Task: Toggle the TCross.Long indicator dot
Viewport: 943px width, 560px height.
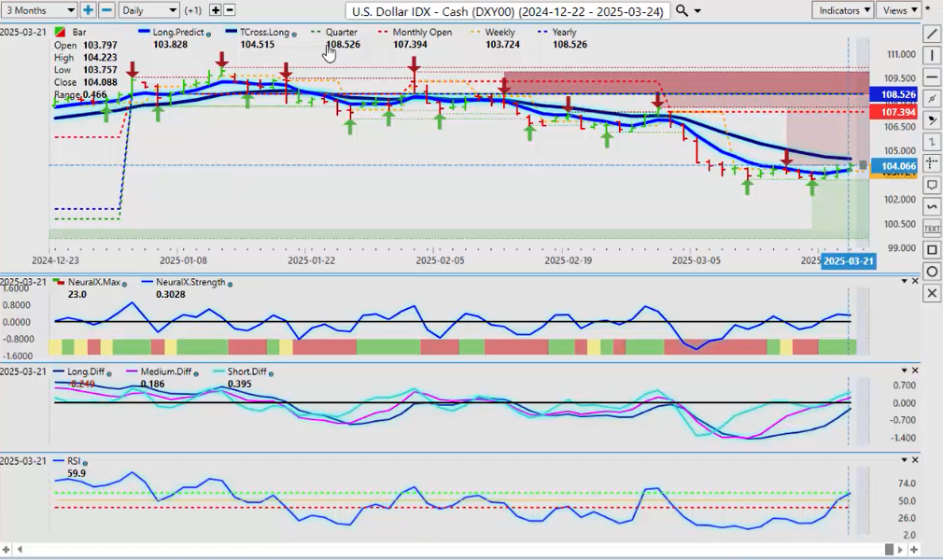Action: (x=294, y=33)
